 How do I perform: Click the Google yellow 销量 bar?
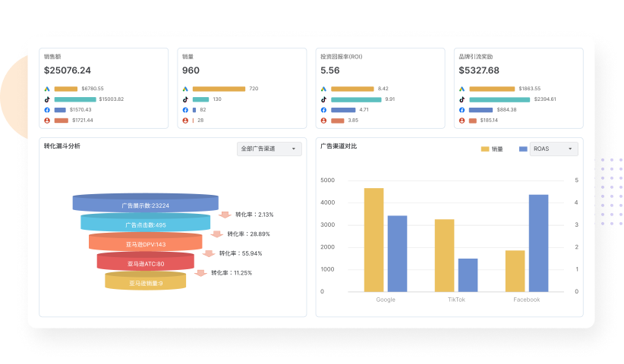[373, 240]
